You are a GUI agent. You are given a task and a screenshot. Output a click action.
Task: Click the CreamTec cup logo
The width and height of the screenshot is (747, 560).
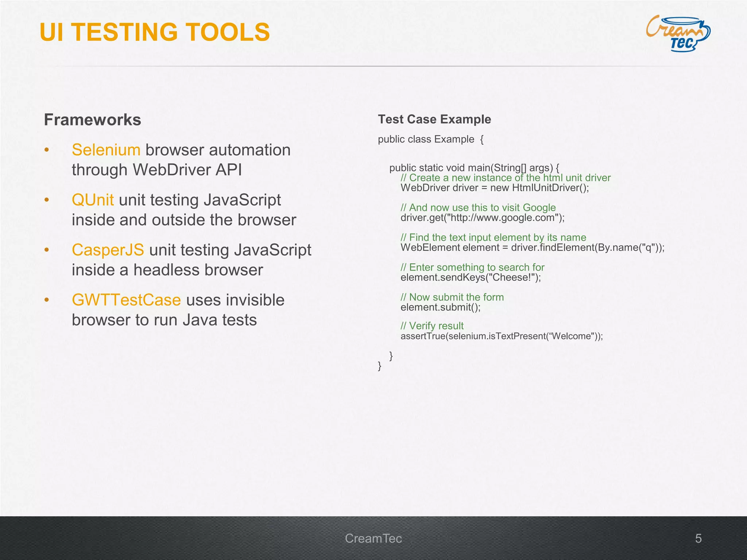678,33
